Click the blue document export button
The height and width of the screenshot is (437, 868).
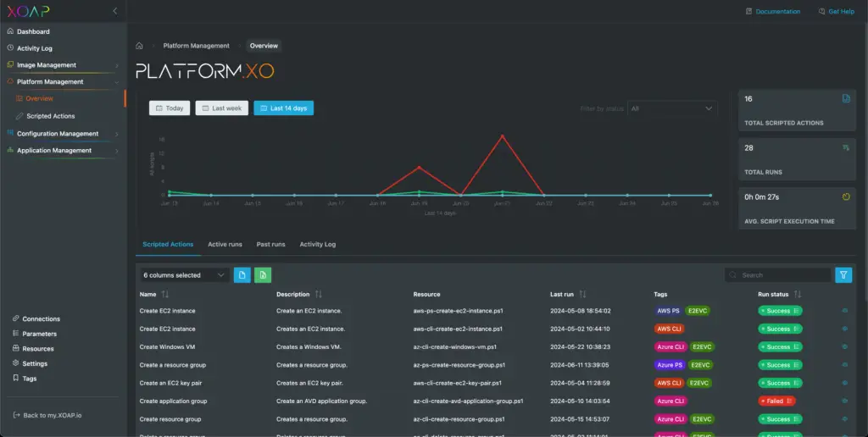point(242,275)
